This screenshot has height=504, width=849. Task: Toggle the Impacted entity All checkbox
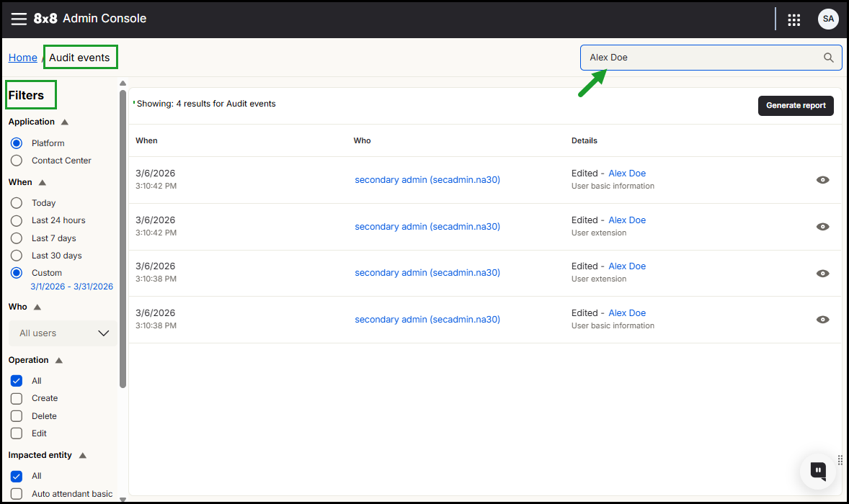tap(17, 477)
